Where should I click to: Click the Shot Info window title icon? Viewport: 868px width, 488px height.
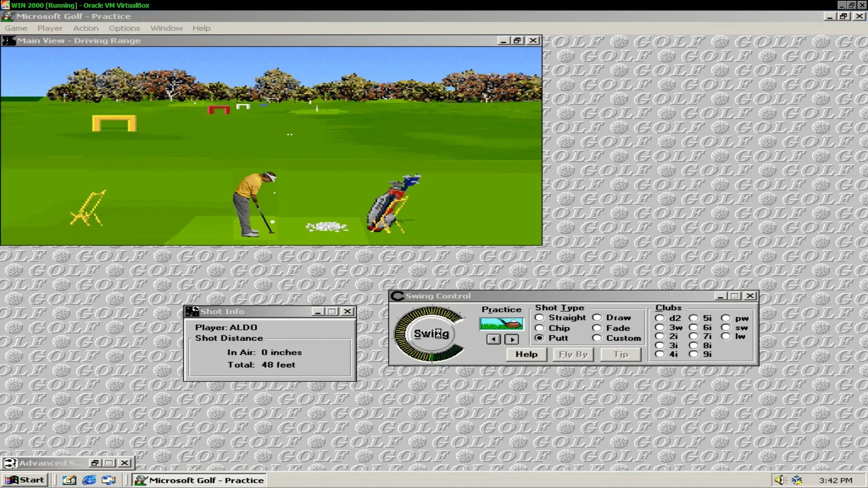192,311
